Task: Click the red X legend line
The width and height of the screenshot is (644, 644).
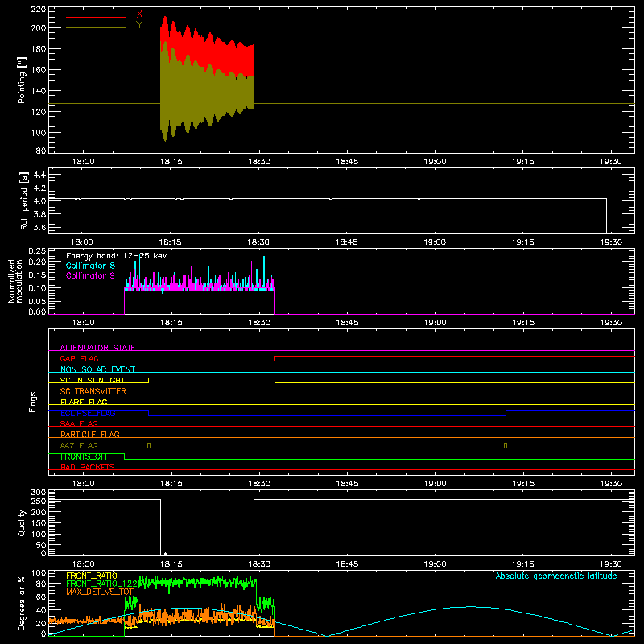Action: pyautogui.click(x=96, y=17)
